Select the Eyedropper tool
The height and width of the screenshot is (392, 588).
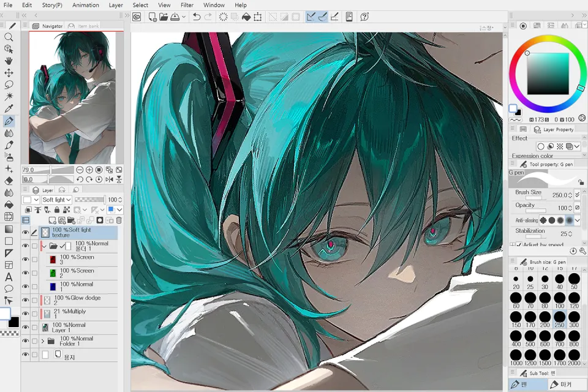coord(9,109)
